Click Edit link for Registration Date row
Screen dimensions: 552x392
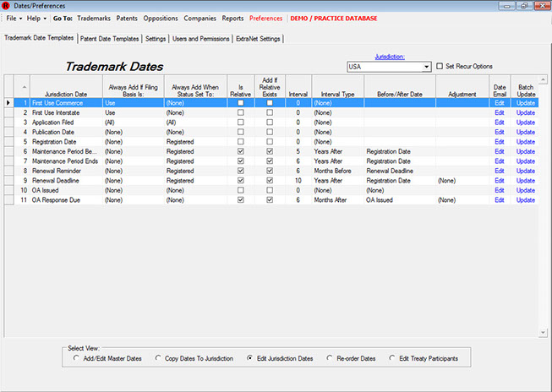pos(500,141)
